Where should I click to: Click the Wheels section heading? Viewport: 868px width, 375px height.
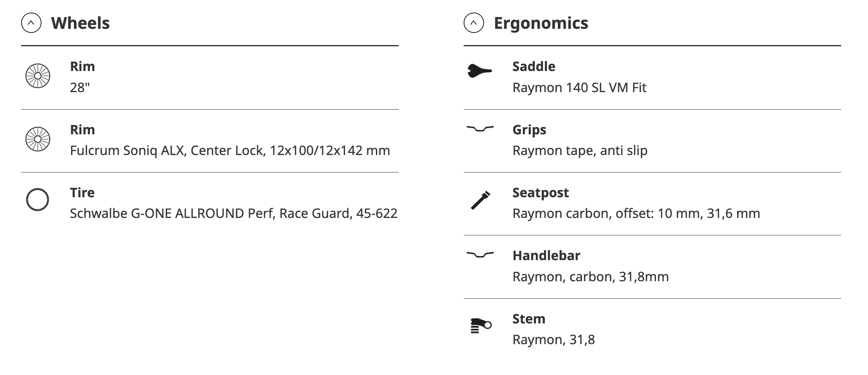(80, 23)
